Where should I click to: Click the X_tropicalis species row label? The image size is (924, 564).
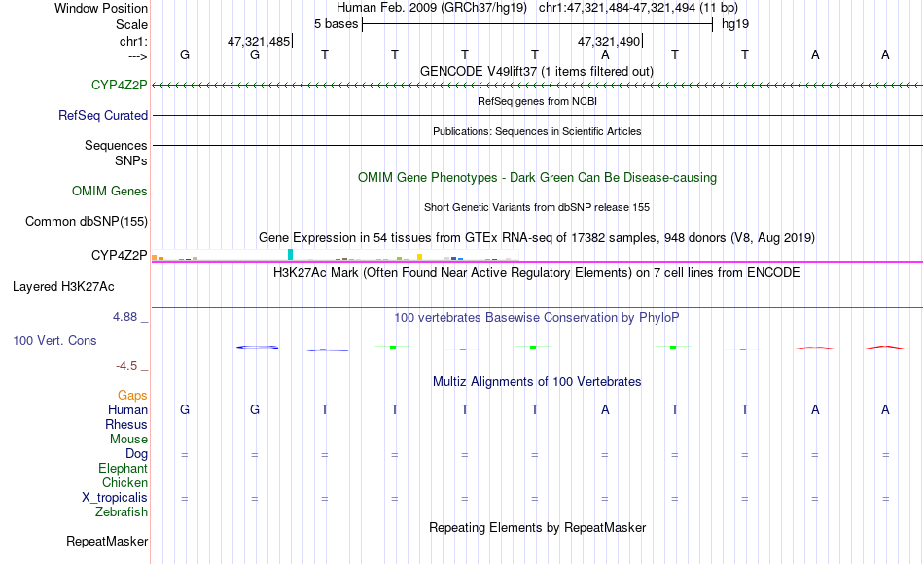pos(115,498)
